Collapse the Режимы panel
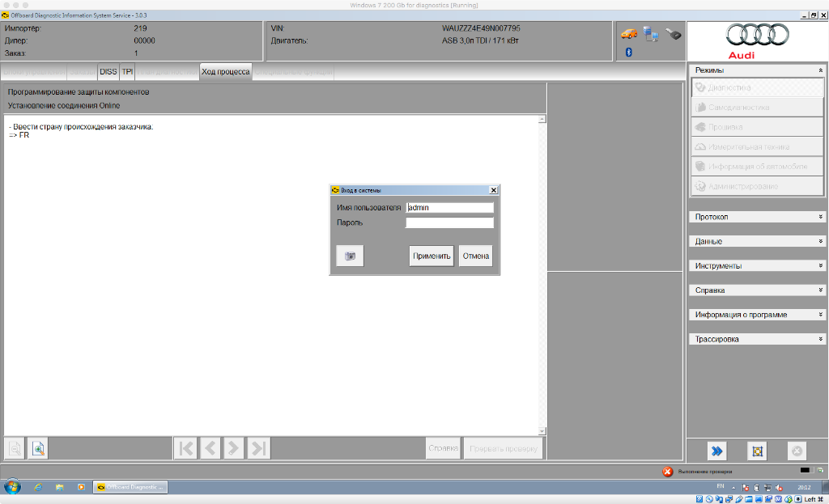The height and width of the screenshot is (504, 829). 820,70
